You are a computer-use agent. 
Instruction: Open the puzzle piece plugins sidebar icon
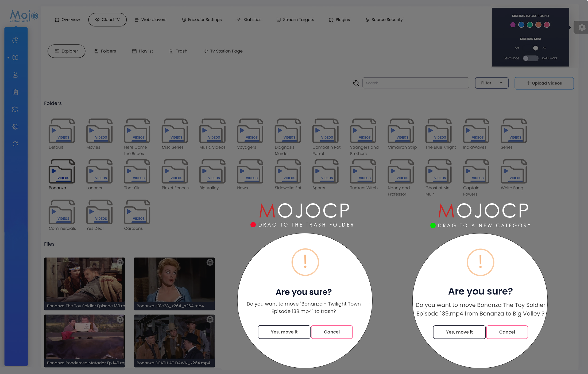pos(15,110)
